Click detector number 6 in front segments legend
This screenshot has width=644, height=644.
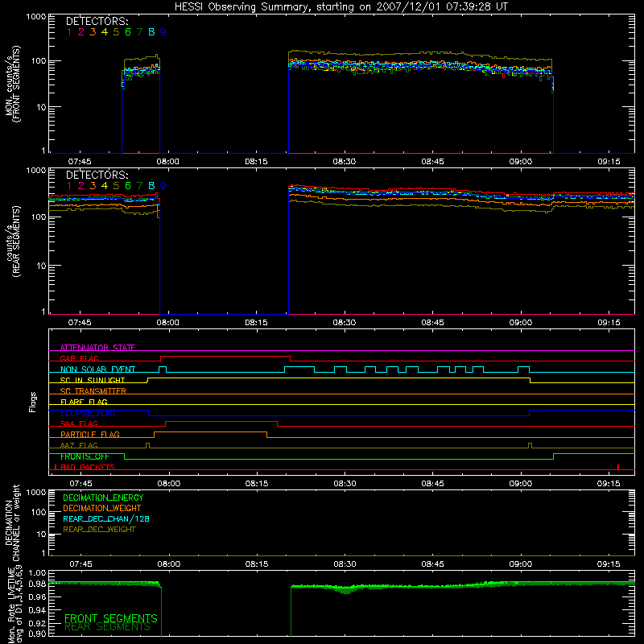click(x=128, y=32)
